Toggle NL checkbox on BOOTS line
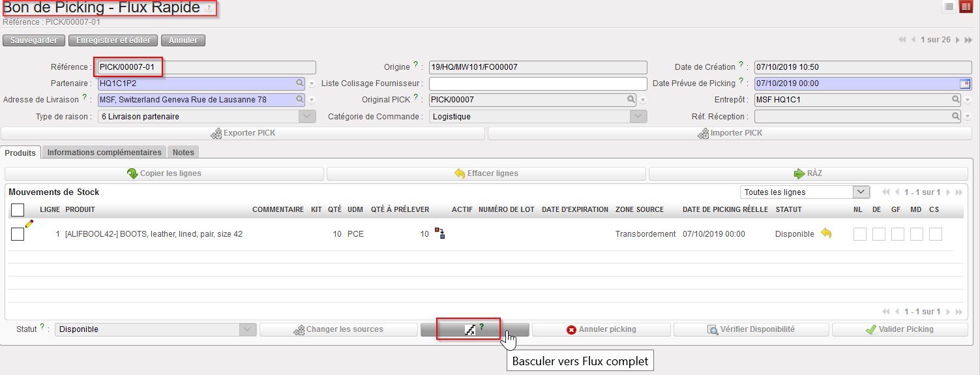 pyautogui.click(x=859, y=234)
